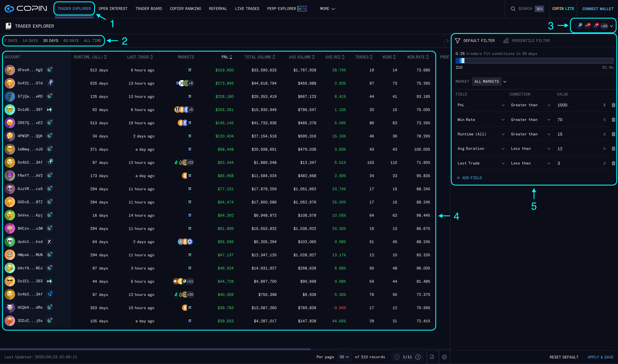Collapse the filter panel arrow
618x364 pixels.
tap(448, 41)
